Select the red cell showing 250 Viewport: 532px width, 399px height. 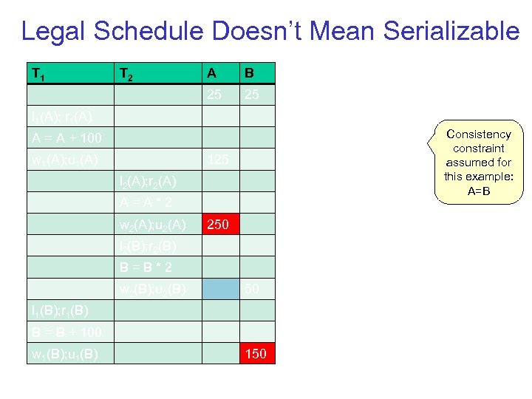[x=221, y=224]
